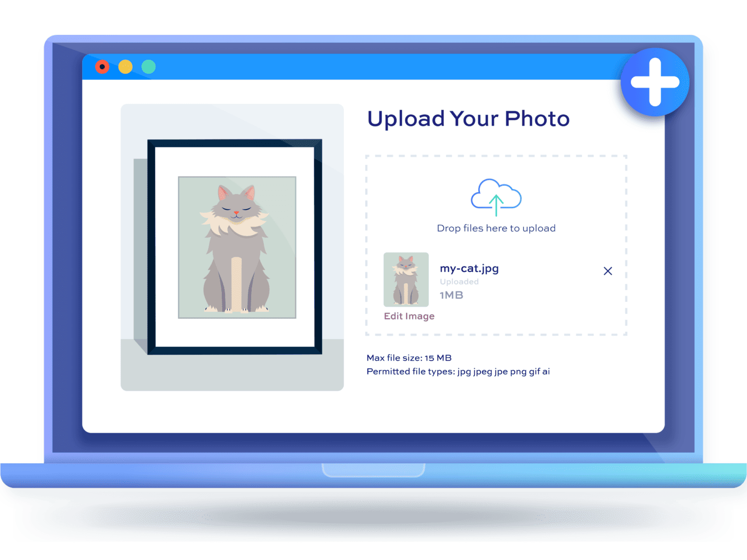Click the my-cat.jpg file name
The image size is (747, 560).
[469, 268]
